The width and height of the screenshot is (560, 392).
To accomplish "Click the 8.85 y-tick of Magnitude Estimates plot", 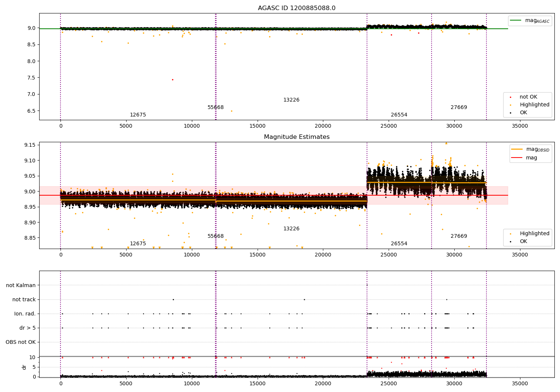I will click(x=30, y=238).
